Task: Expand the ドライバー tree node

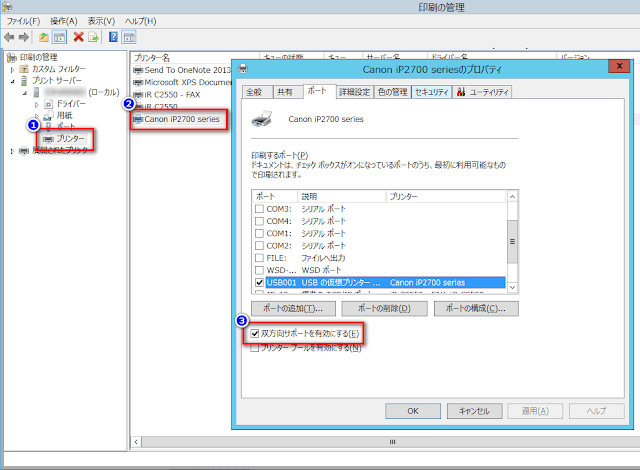Action: click(37, 105)
